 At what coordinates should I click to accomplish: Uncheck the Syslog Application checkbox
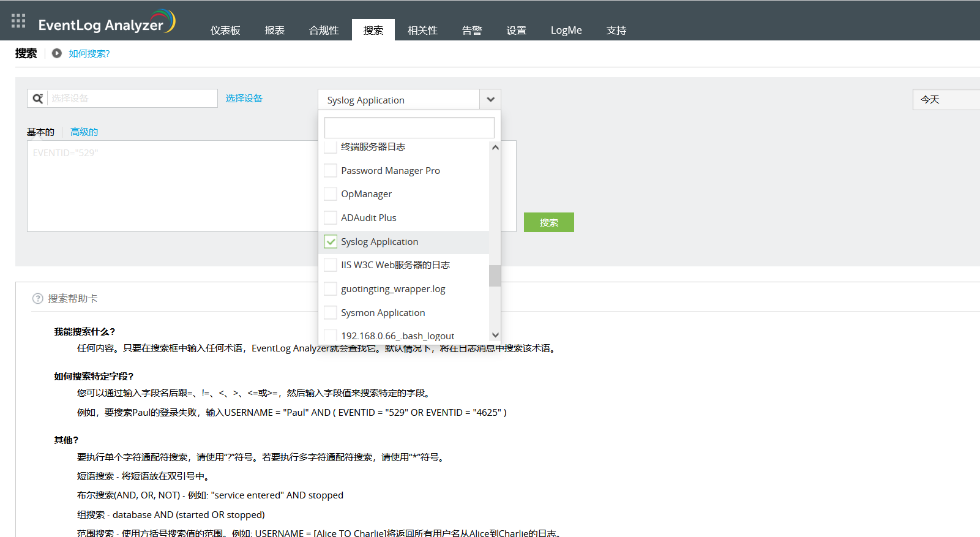tap(331, 241)
